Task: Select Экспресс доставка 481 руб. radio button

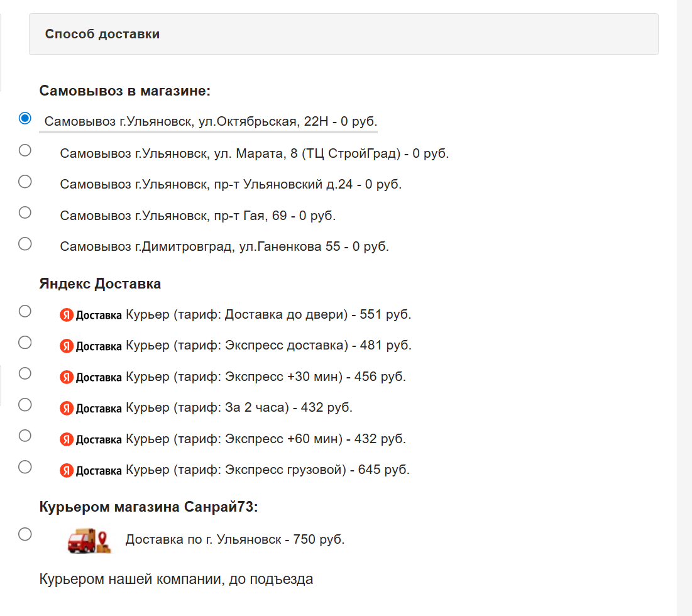Action: [25, 343]
